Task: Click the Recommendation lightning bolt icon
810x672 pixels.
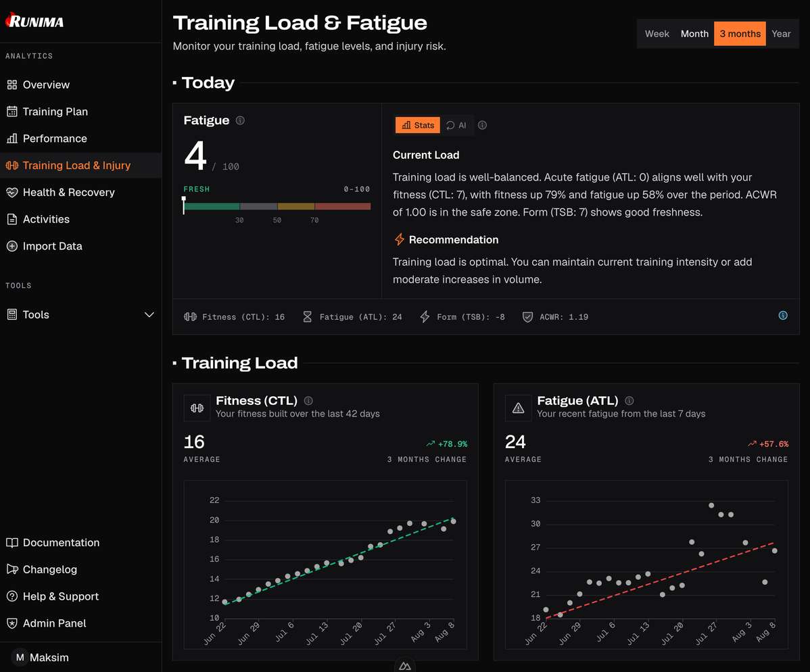Action: [x=400, y=239]
